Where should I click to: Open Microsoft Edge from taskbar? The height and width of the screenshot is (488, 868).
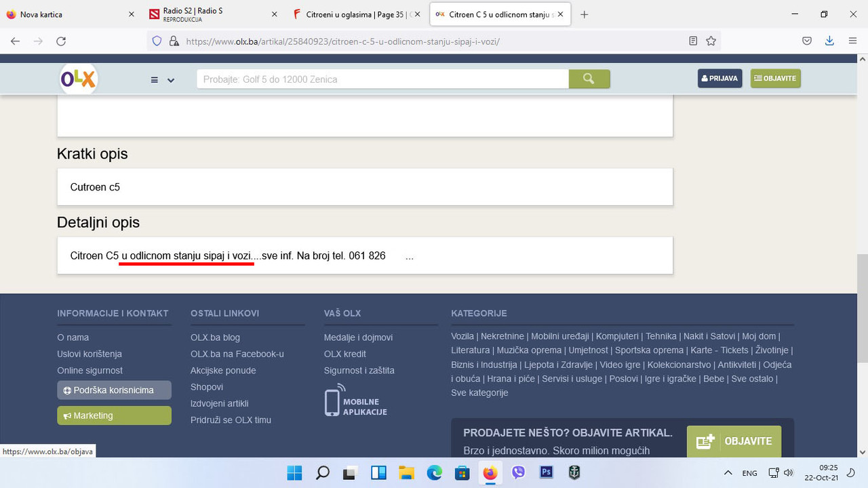pos(434,472)
